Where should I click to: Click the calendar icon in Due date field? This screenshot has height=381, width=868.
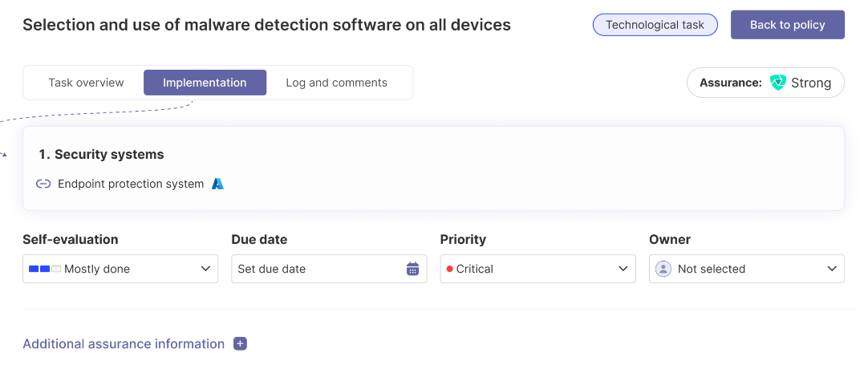click(x=412, y=269)
